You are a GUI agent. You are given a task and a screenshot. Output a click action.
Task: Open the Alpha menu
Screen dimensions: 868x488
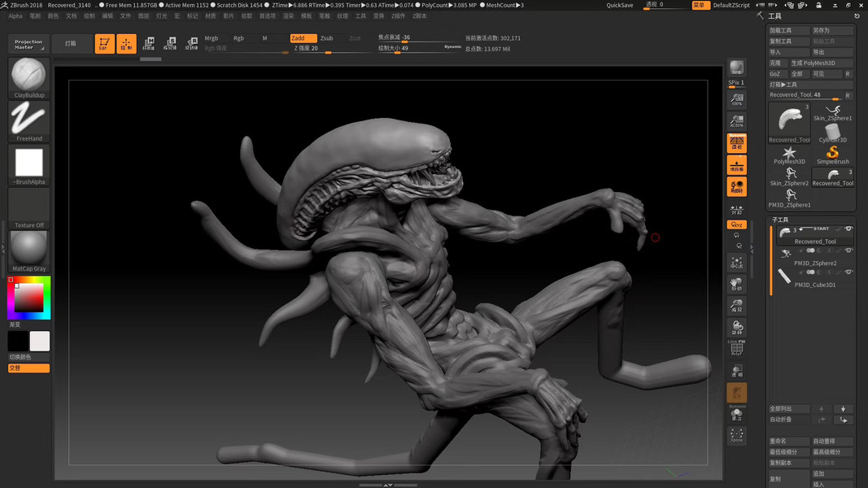15,15
